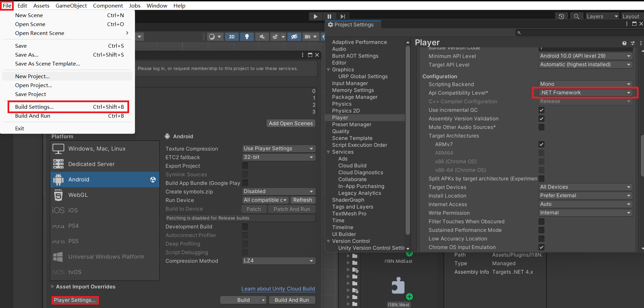Choose New Project from File menu

(67, 76)
